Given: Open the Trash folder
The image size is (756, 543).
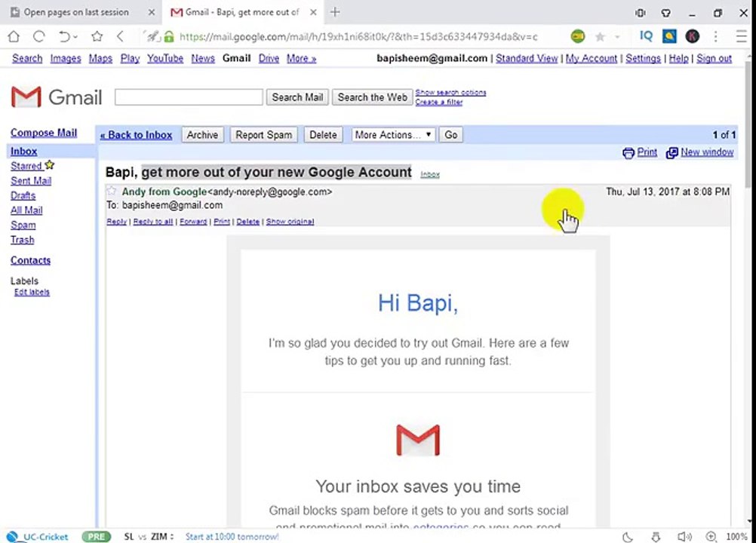Looking at the screenshot, I should coord(23,240).
